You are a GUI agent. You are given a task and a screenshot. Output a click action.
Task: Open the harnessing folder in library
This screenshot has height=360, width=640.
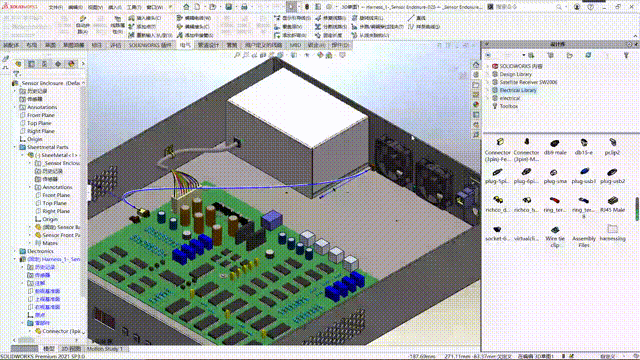point(613,233)
